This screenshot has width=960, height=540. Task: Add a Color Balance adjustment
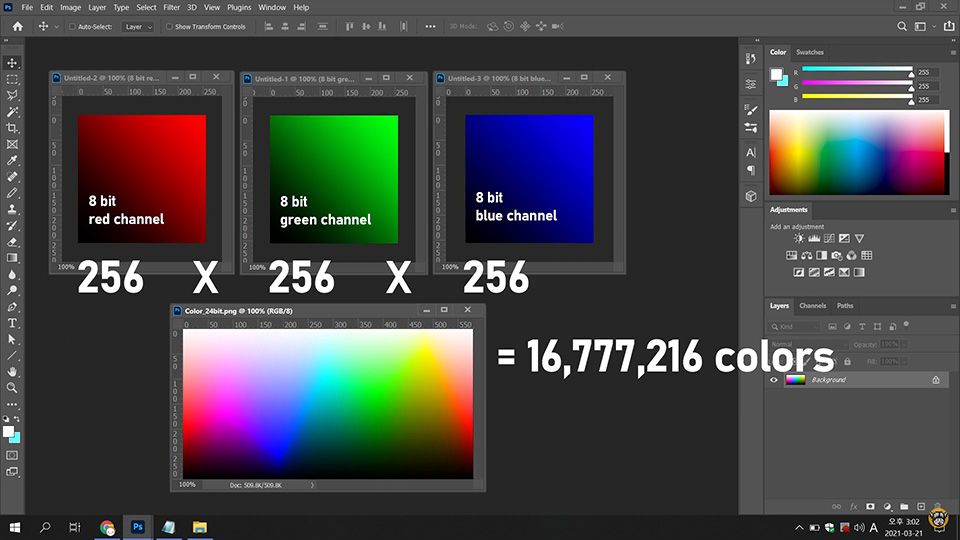click(x=807, y=255)
